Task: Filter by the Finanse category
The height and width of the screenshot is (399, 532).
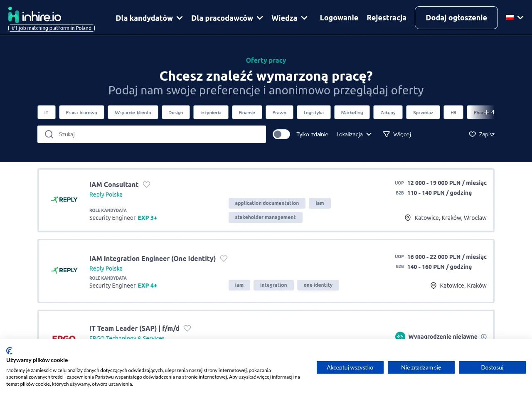Action: tap(247, 112)
